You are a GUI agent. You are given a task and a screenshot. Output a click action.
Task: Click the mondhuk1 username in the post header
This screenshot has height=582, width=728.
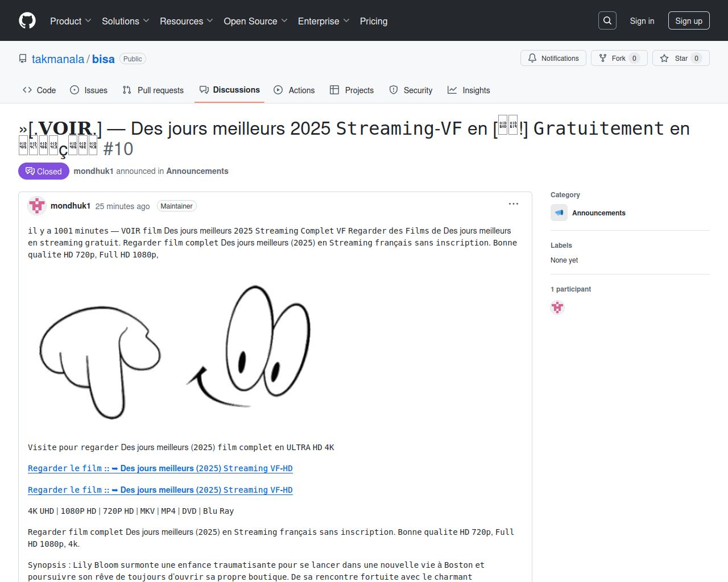tap(71, 206)
